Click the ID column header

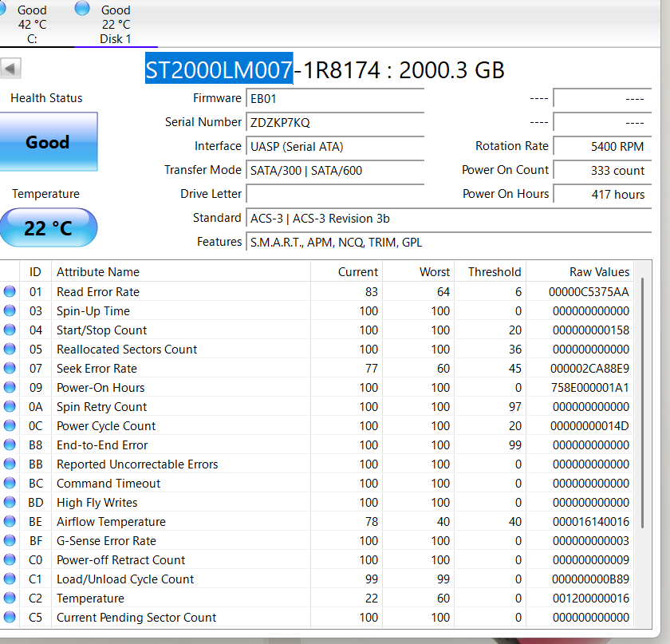pyautogui.click(x=35, y=271)
